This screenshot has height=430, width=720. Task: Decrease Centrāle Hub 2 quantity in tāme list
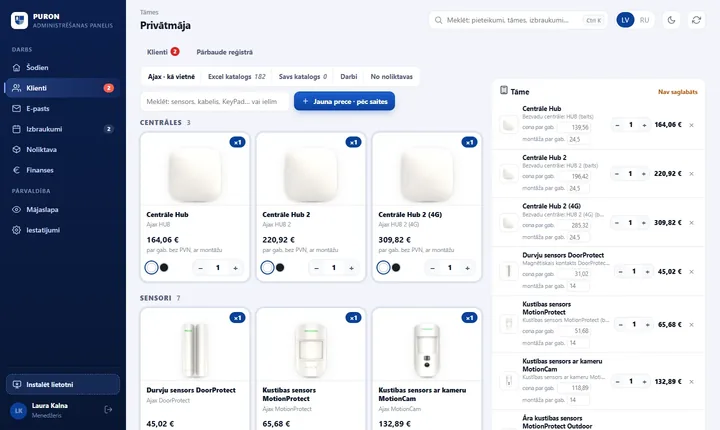pos(617,174)
